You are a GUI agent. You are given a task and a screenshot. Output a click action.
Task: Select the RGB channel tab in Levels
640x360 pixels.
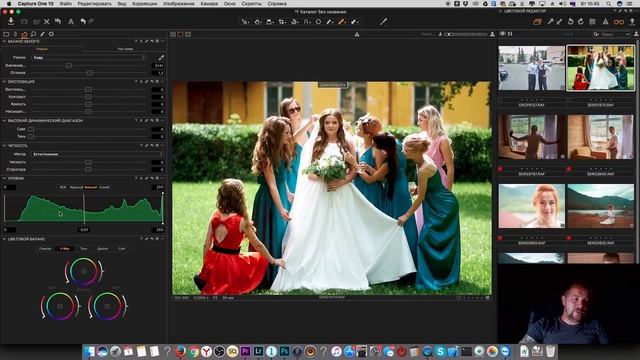(x=63, y=187)
